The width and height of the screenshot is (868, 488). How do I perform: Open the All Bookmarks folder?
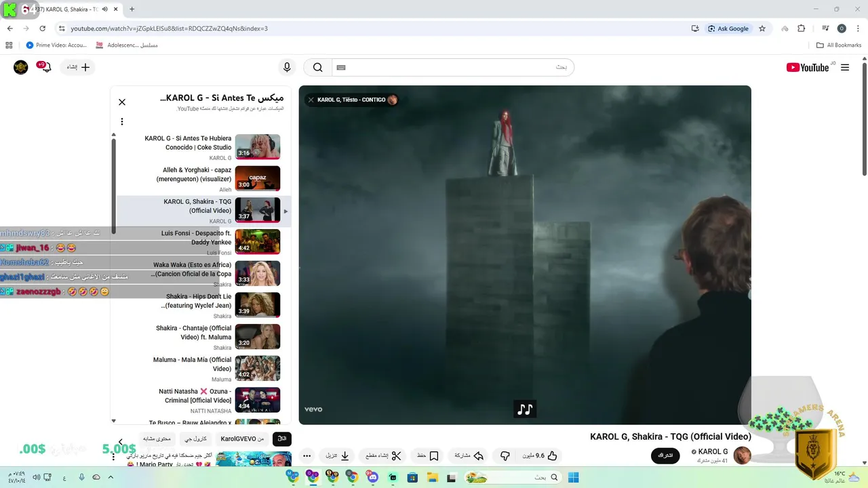(839, 45)
